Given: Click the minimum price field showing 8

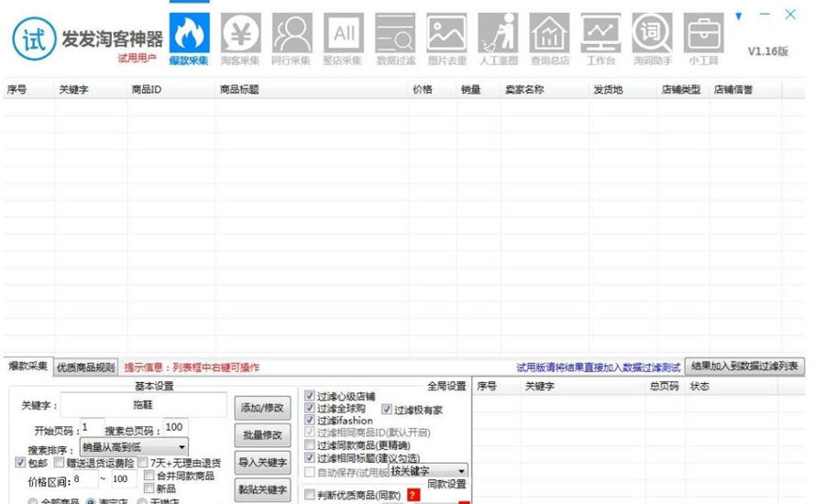Looking at the screenshot, I should tap(85, 479).
